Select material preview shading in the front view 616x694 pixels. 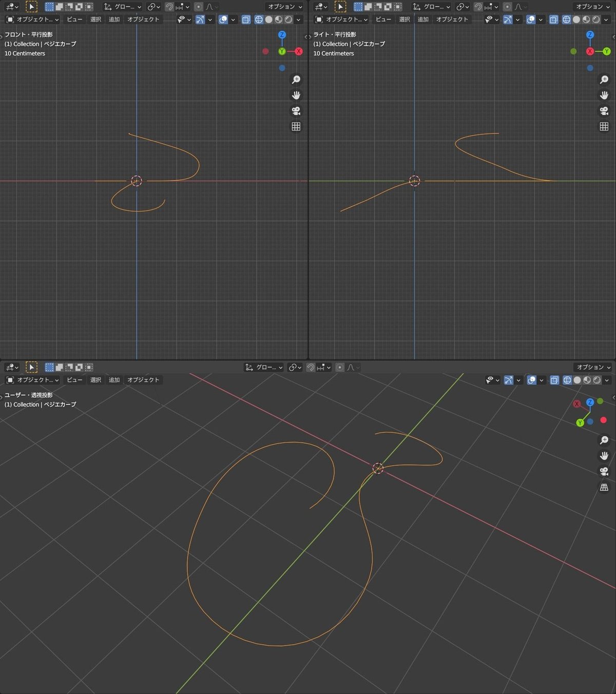click(x=278, y=20)
